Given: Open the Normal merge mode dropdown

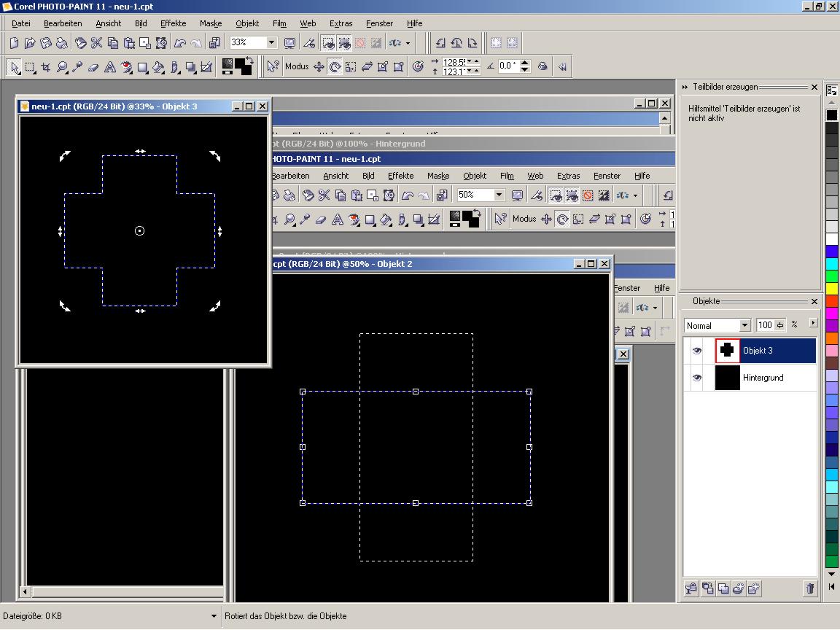Looking at the screenshot, I should pyautogui.click(x=744, y=325).
